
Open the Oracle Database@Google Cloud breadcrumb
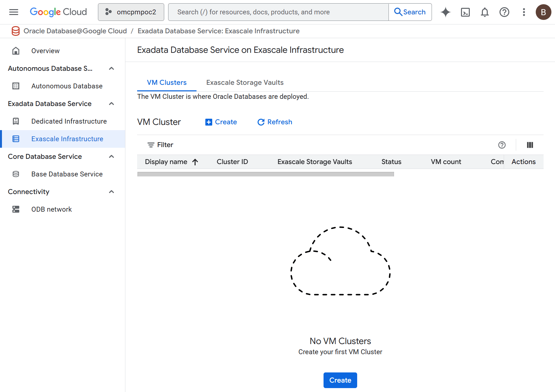point(75,31)
